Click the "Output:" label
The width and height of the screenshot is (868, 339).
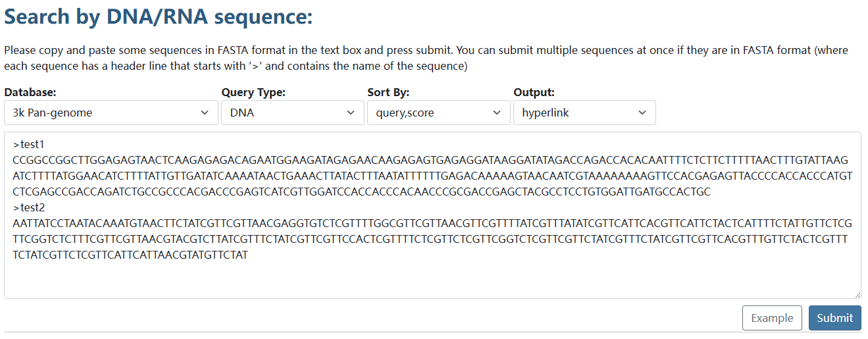coord(534,92)
